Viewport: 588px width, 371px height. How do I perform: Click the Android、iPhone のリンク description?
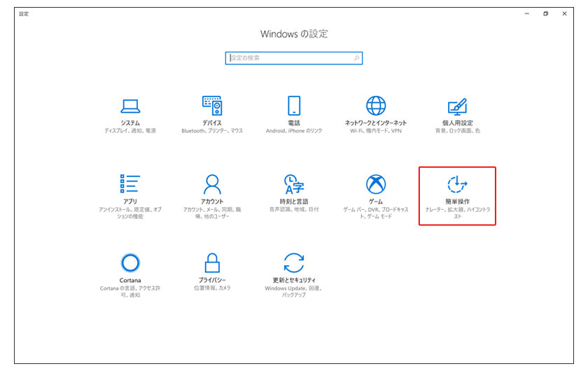[x=294, y=131]
